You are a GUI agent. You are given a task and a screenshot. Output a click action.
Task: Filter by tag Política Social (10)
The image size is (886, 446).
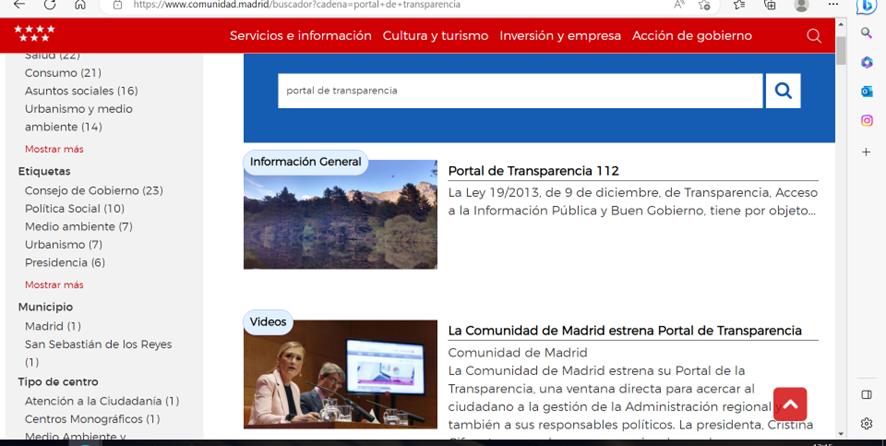(75, 209)
